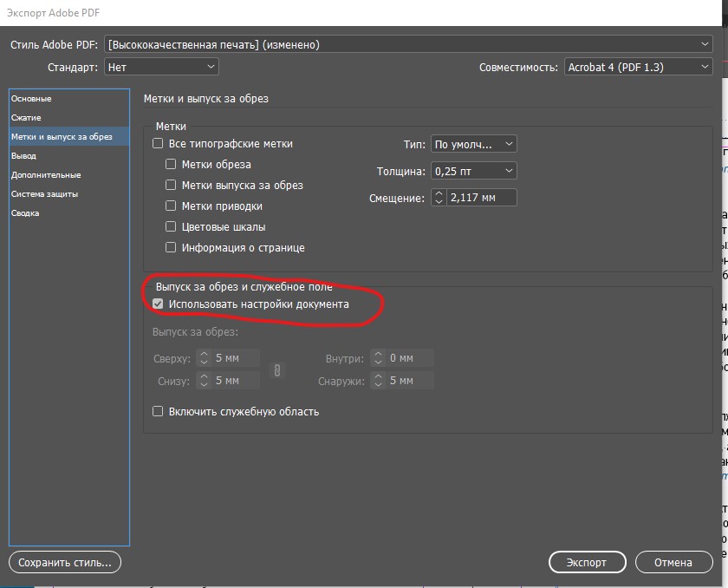Toggle the bleed link chain icon
The width and height of the screenshot is (728, 588).
[277, 370]
